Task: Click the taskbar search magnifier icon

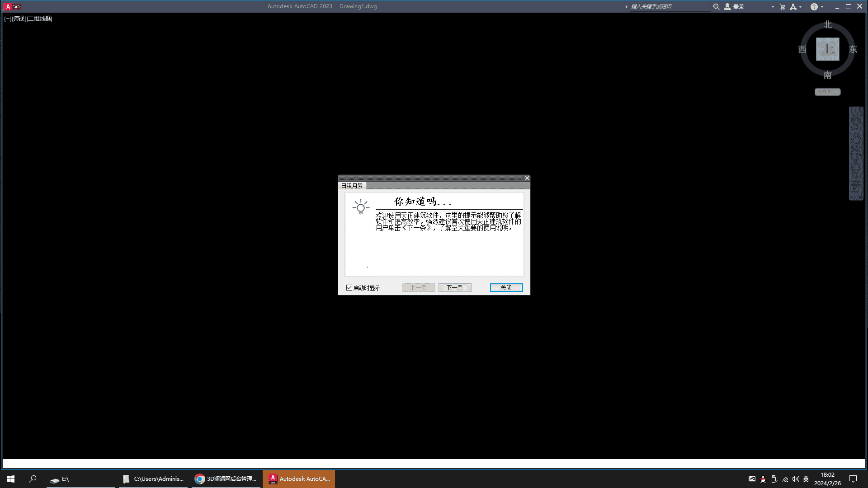Action: click(33, 479)
